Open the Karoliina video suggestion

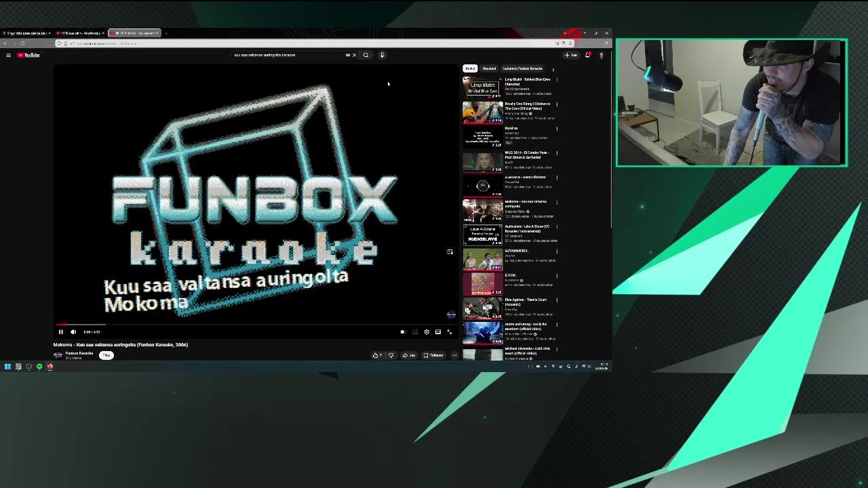(482, 136)
